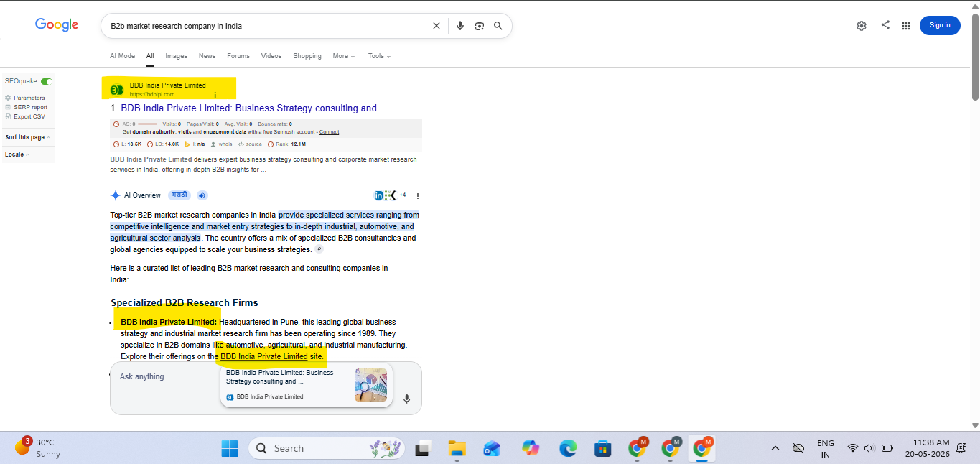Open BDB India Private Limited result title link
The height and width of the screenshot is (464, 980).
point(254,108)
